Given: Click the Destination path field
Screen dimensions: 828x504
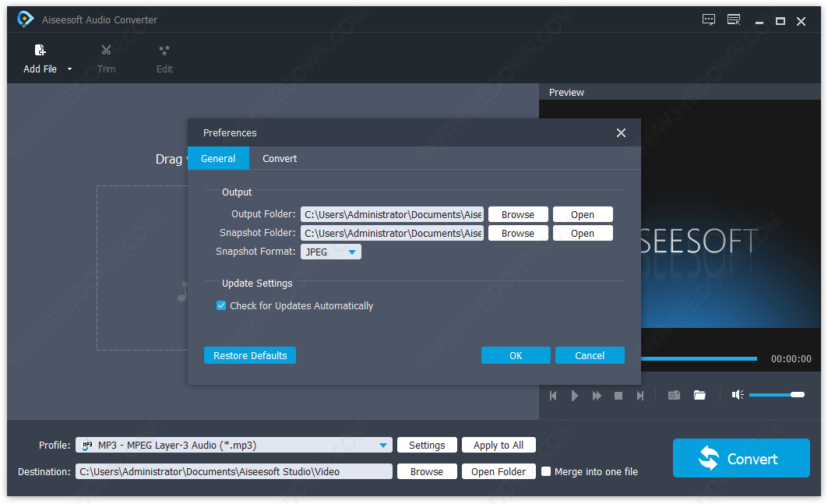Looking at the screenshot, I should pyautogui.click(x=234, y=472).
